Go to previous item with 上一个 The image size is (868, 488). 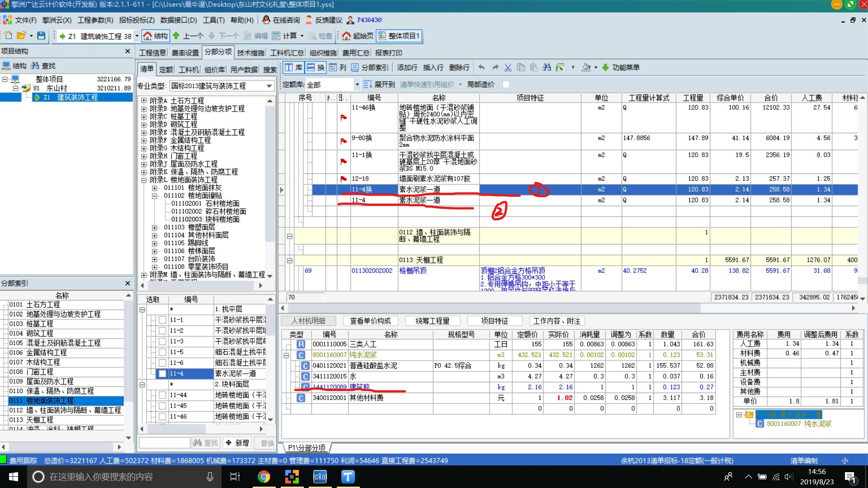click(188, 36)
